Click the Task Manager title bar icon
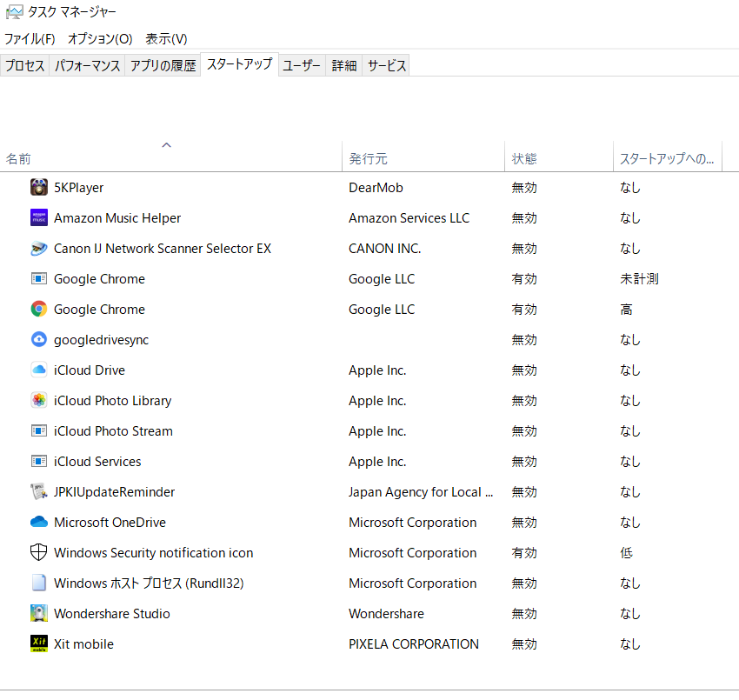The height and width of the screenshot is (700, 739). point(14,12)
